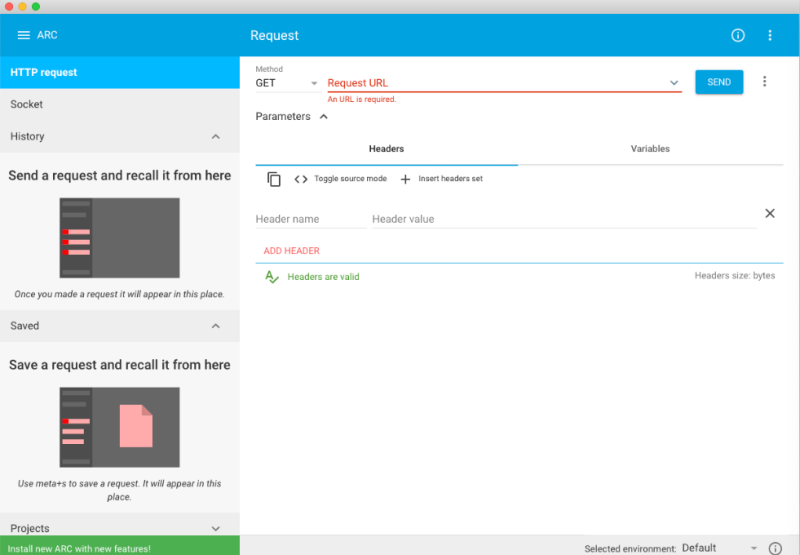Screen dimensions: 800x555
Task: Open request options menu beside SEND
Action: coord(764,82)
